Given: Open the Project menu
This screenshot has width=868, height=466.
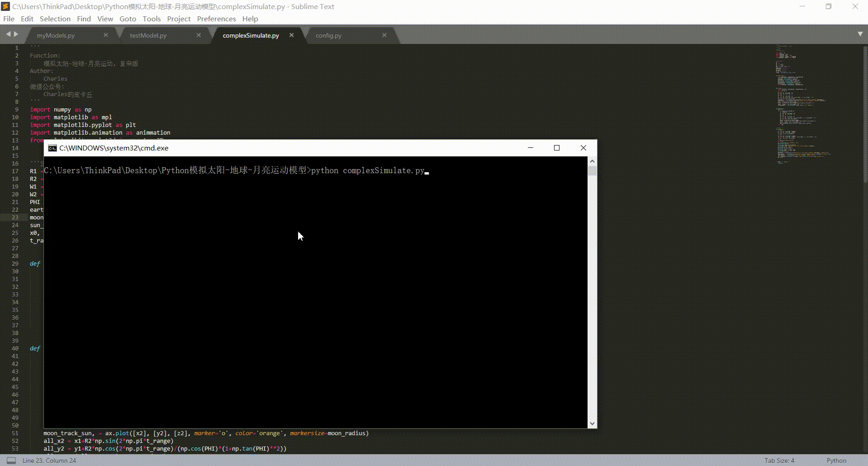Looking at the screenshot, I should tap(179, 19).
